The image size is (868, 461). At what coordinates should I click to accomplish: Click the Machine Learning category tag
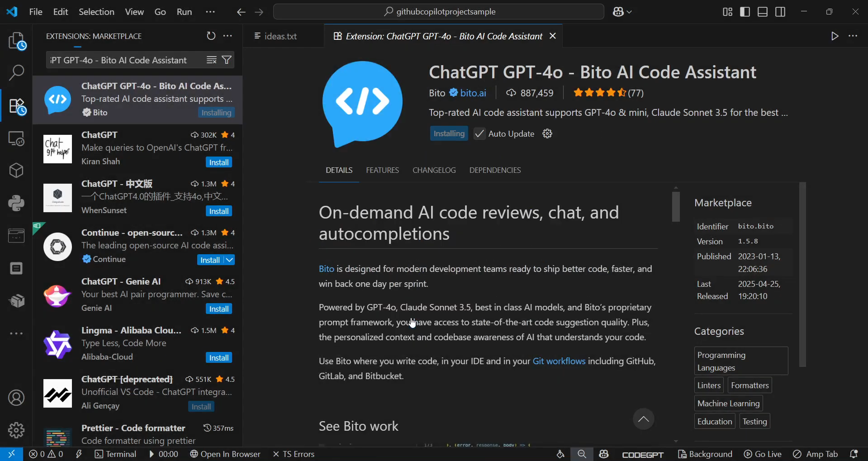point(728,403)
